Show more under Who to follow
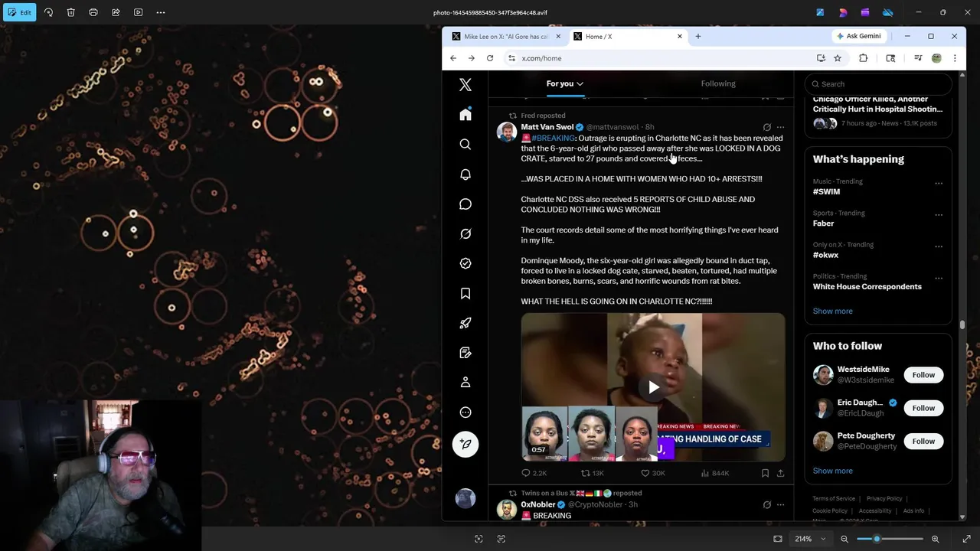This screenshot has height=551, width=980. coord(832,471)
